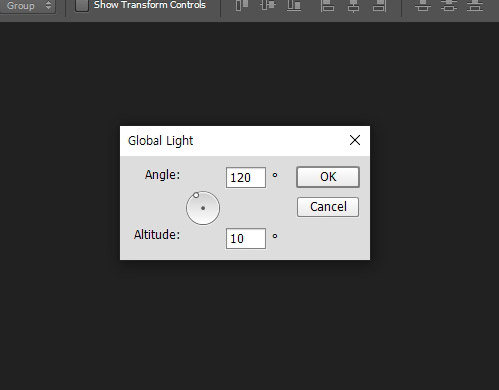499x390 pixels.
Task: Click the Distribute Top Edges icon
Action: [423, 5]
